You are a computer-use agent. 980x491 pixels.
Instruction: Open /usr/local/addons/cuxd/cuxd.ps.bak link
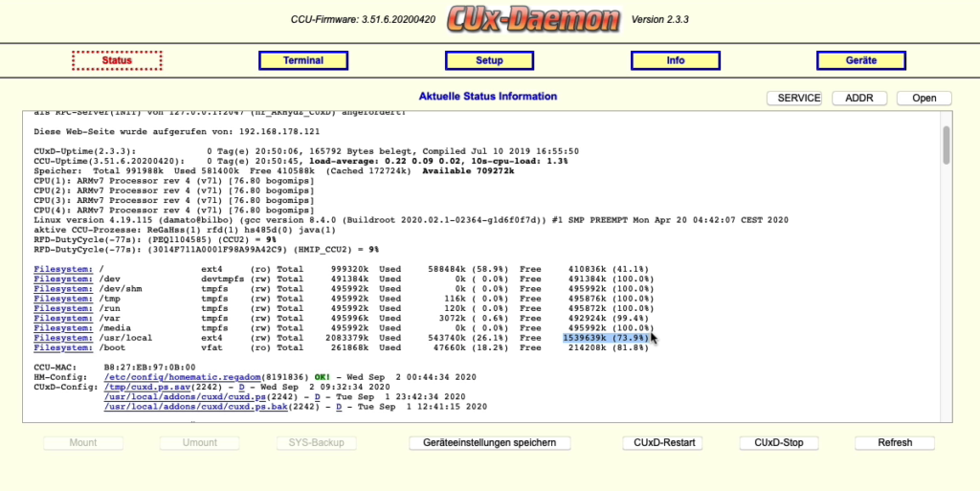(195, 407)
